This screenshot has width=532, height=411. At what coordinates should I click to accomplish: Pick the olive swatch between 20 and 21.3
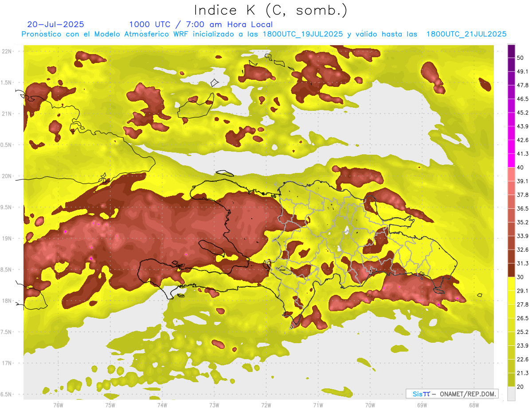tap(512, 380)
